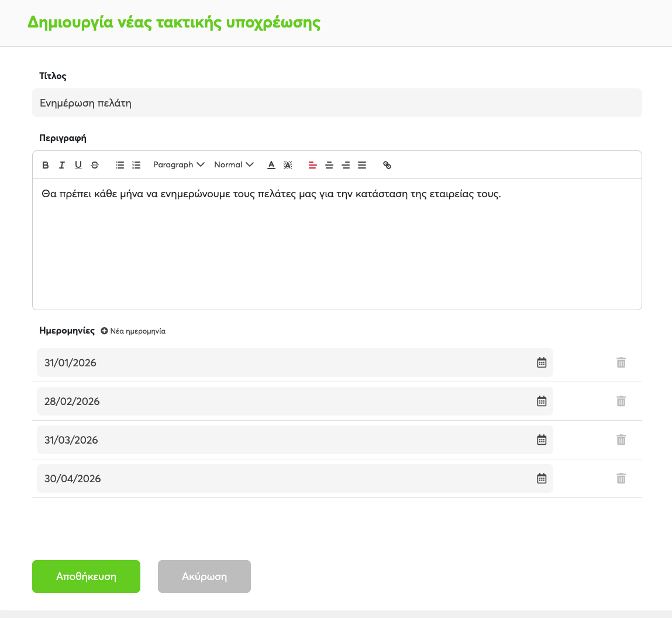Image resolution: width=672 pixels, height=618 pixels.
Task: Click the Ακύρωση button
Action: pos(204,576)
